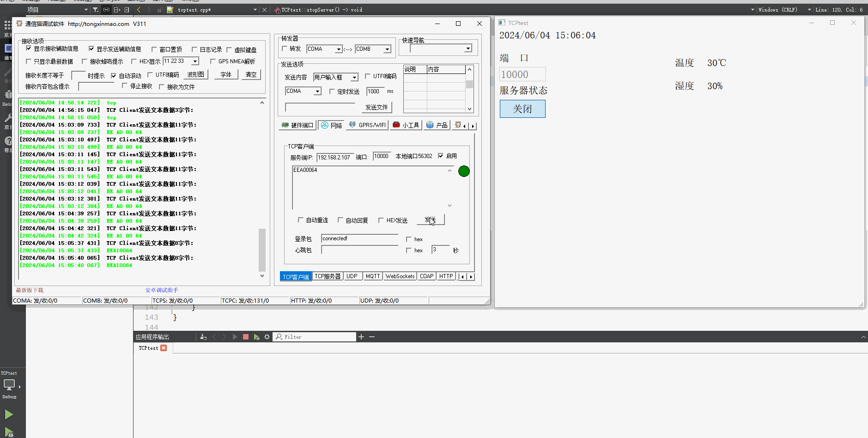Open the Projects mode wrench icon
Screen dimensions: 868x438
(8, 118)
